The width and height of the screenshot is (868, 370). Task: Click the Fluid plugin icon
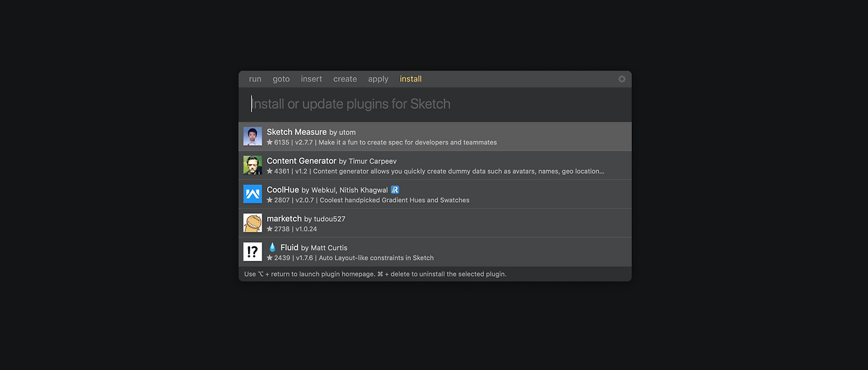click(x=253, y=252)
